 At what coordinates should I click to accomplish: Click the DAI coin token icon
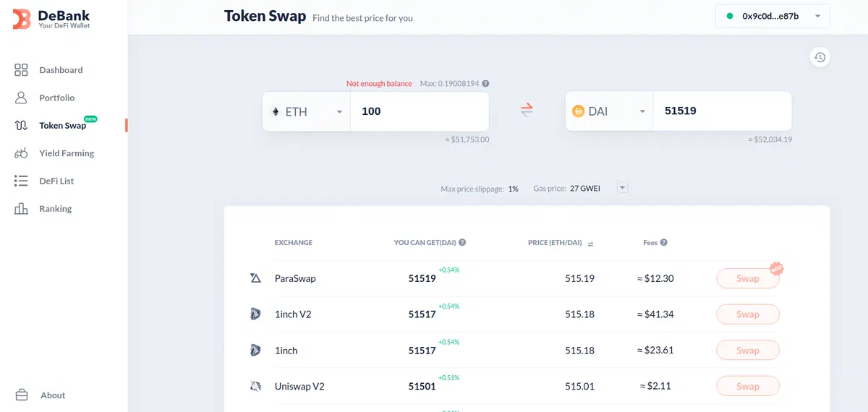pyautogui.click(x=578, y=111)
